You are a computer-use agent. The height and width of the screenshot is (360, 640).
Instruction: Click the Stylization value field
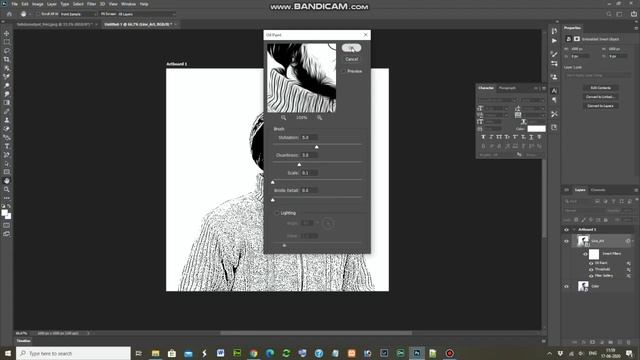309,138
